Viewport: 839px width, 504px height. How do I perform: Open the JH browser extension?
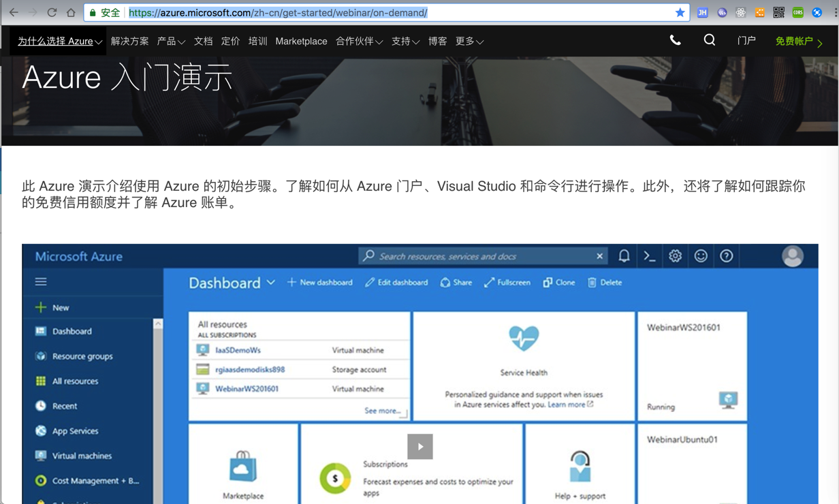(703, 12)
